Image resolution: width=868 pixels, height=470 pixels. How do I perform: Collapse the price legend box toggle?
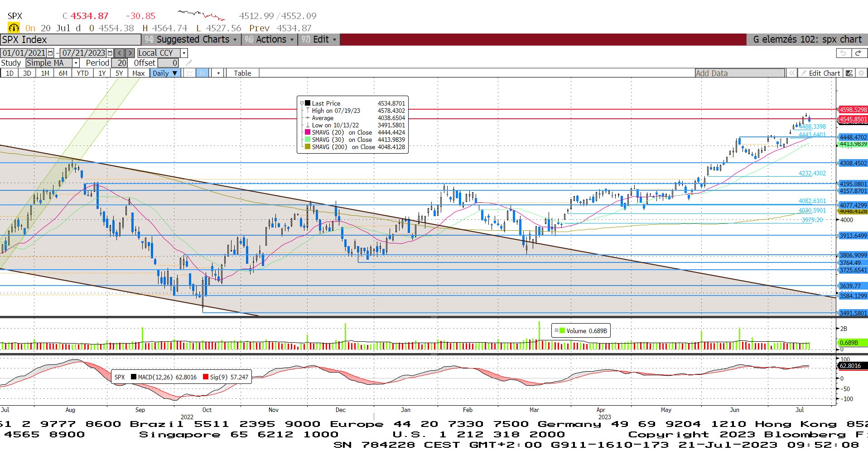(x=302, y=103)
